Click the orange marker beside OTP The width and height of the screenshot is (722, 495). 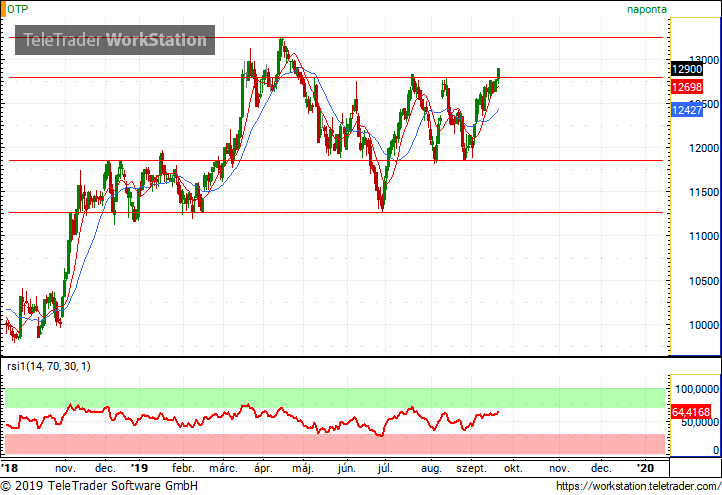[3, 10]
